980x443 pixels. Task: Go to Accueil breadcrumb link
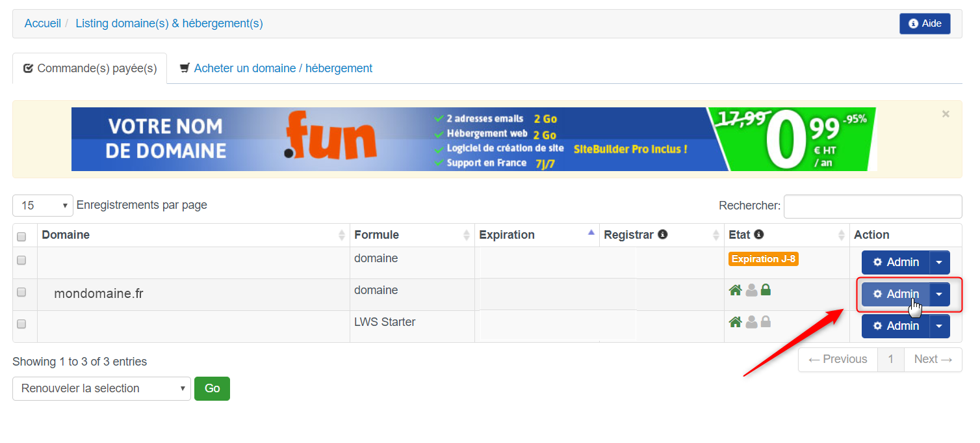(43, 23)
